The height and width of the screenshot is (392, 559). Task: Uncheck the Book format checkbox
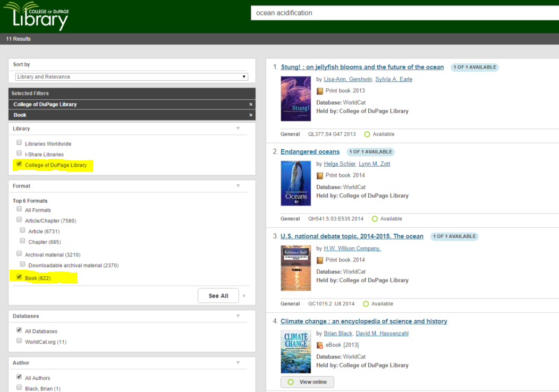[19, 277]
